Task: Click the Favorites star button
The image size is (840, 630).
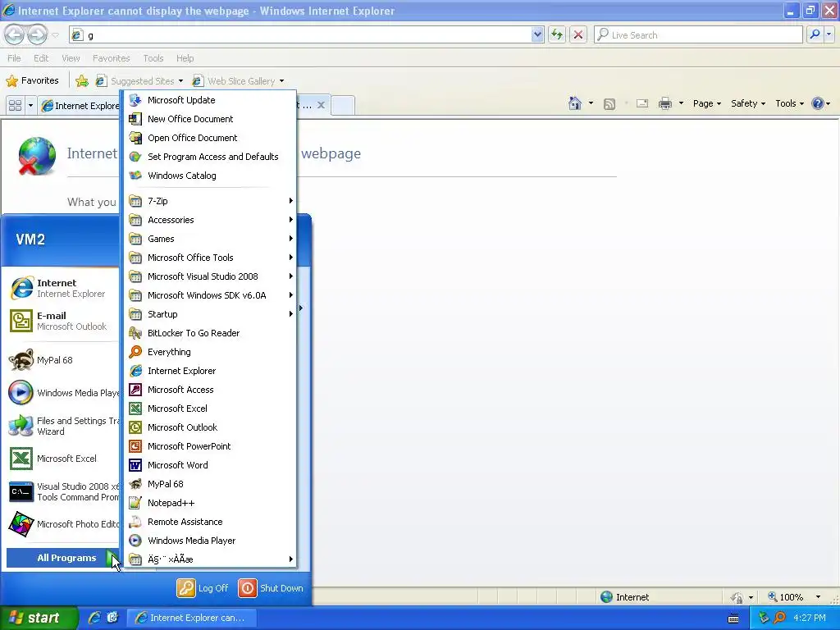Action: click(x=32, y=81)
